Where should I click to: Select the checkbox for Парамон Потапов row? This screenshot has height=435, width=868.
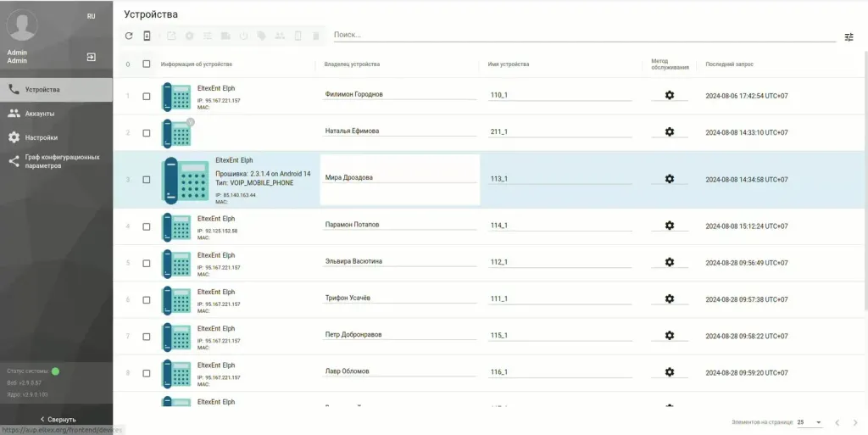coord(147,226)
